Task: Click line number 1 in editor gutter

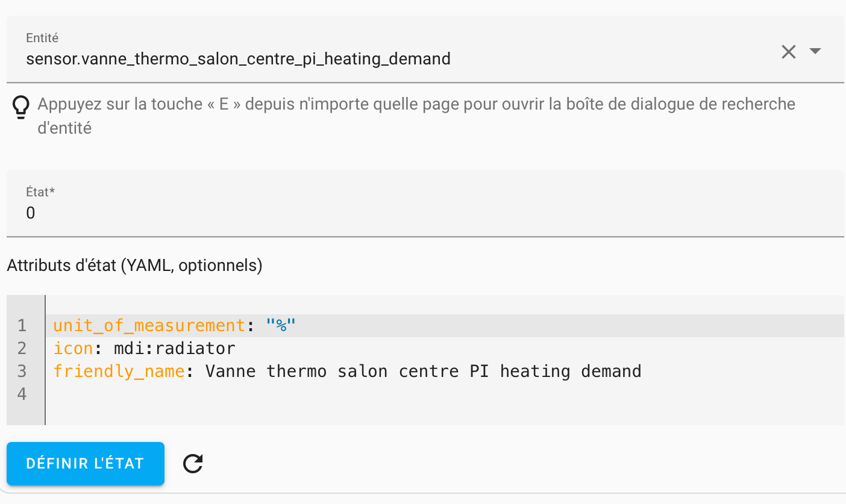Action: (22, 326)
